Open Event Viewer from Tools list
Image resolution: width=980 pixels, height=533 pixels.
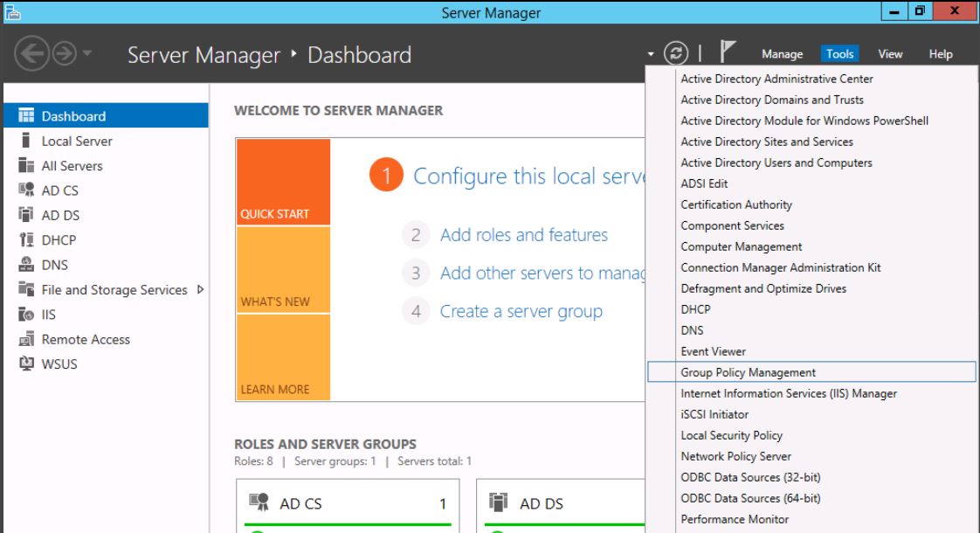(x=713, y=351)
